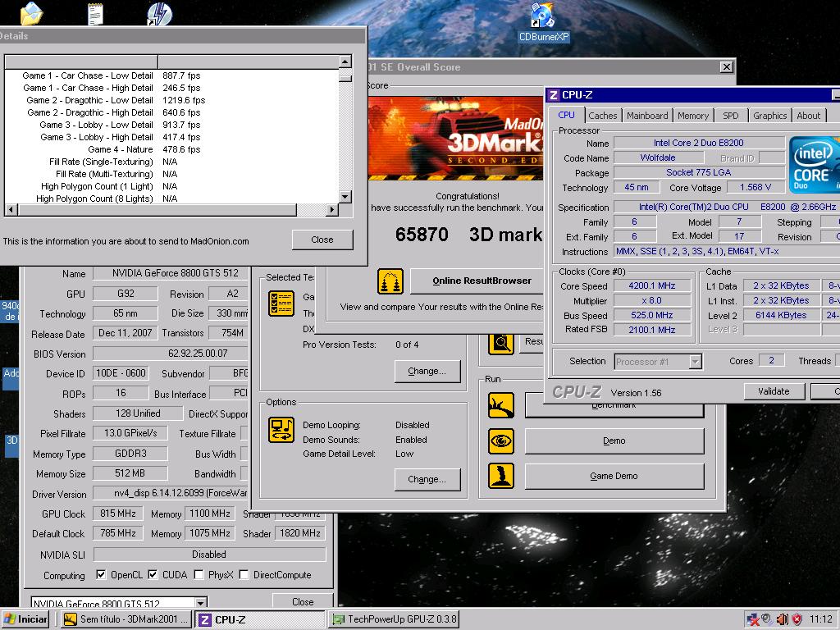Toggle the PhysX checkbox in GPU-Z
The image size is (840, 630).
click(x=199, y=574)
